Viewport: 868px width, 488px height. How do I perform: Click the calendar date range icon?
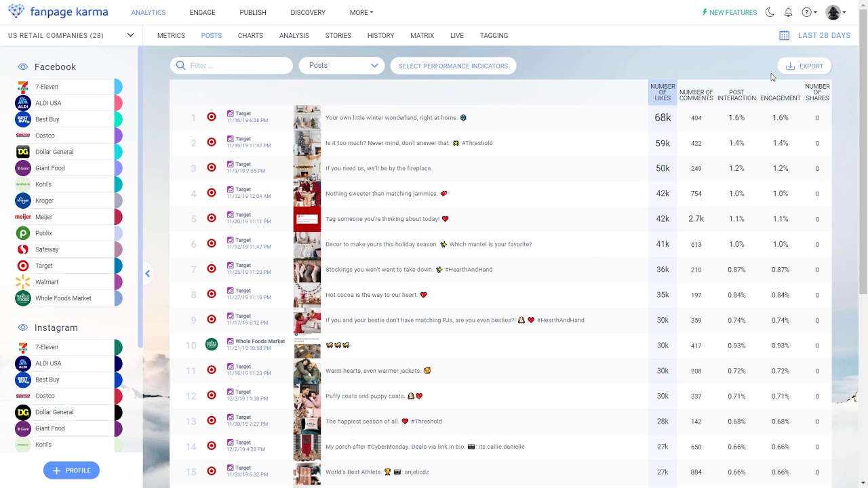point(784,35)
